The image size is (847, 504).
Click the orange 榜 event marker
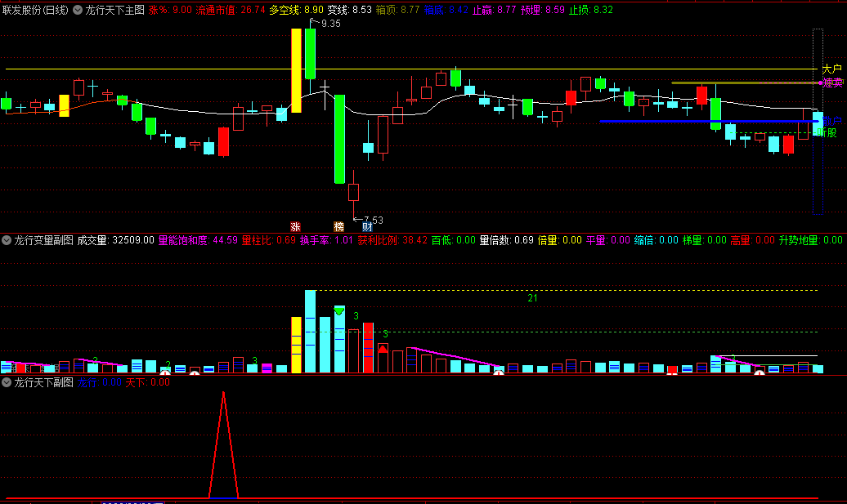[x=338, y=226]
